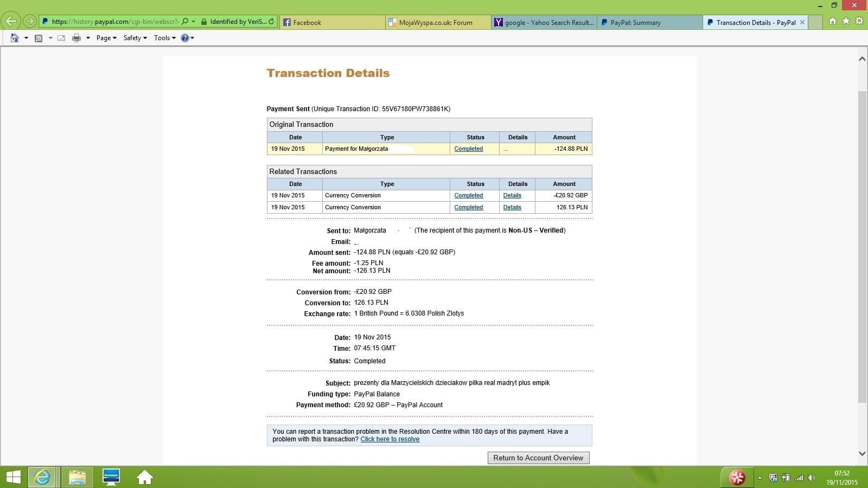Switch to the Facebook tab
The height and width of the screenshot is (488, 868).
point(332,22)
